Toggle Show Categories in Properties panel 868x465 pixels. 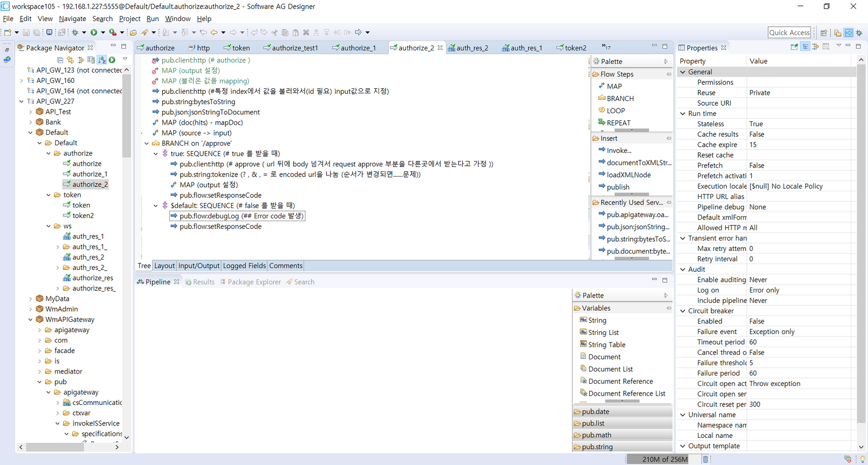(x=806, y=47)
